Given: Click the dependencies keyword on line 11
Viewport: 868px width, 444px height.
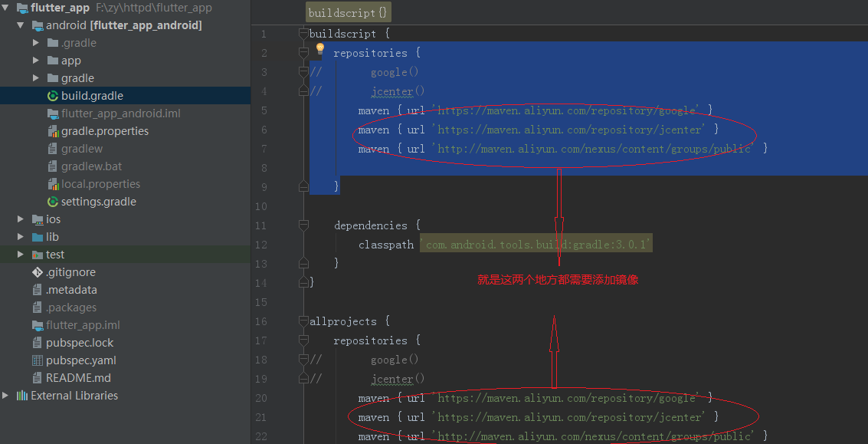Looking at the screenshot, I should 370,225.
